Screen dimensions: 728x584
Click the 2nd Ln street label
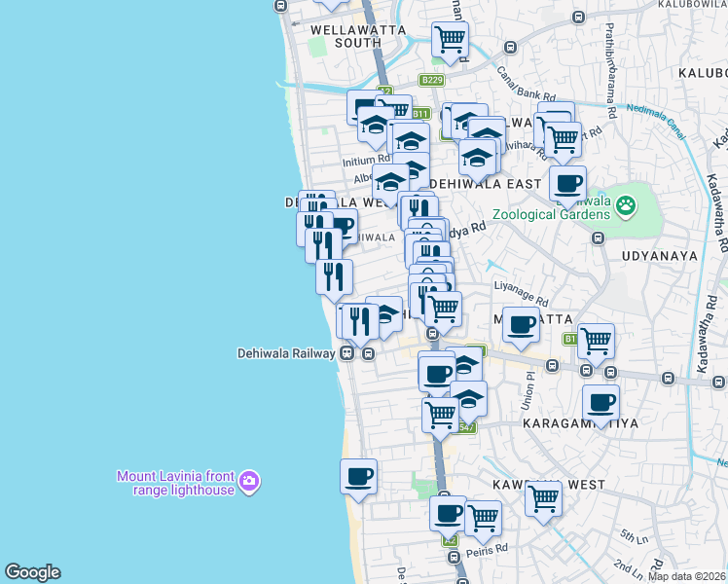[x=628, y=568]
